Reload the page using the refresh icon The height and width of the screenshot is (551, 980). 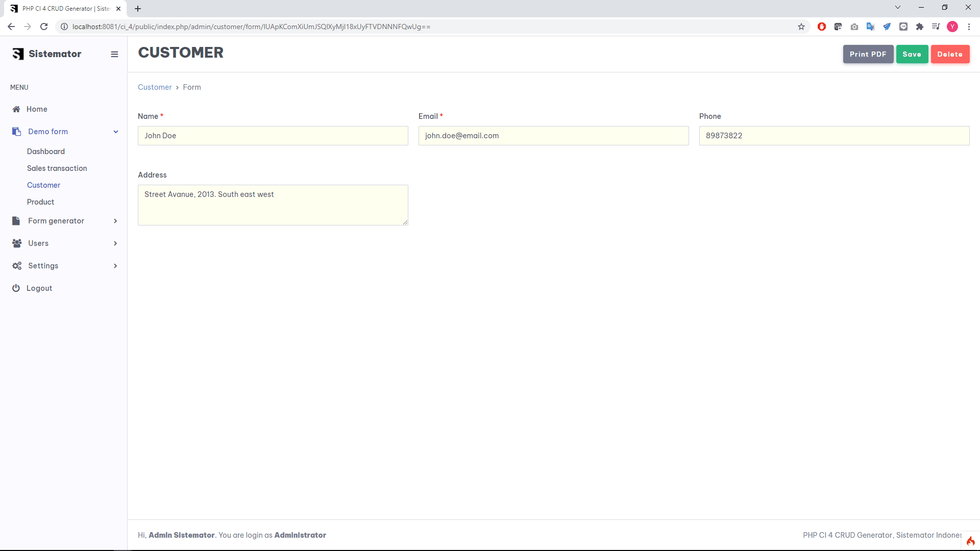44,27
